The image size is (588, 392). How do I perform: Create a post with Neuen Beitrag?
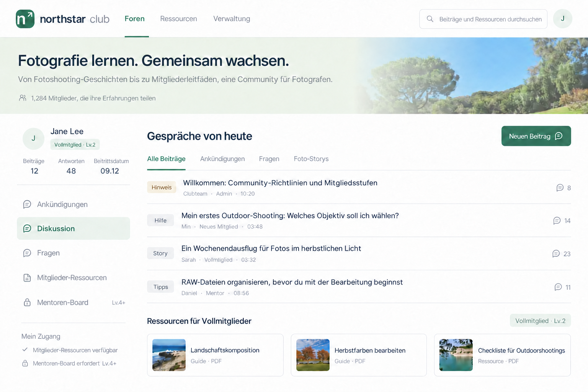pos(536,136)
